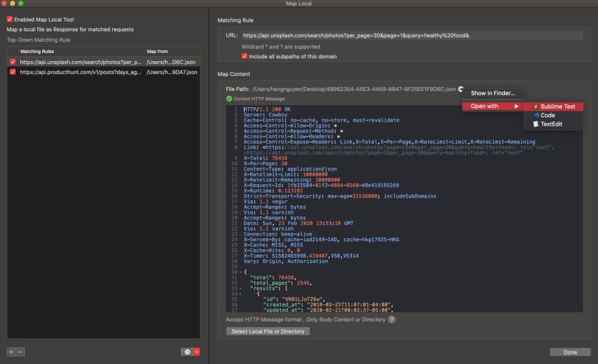Collapse the object fold at line 34
This screenshot has width=598, height=364.
241,294
